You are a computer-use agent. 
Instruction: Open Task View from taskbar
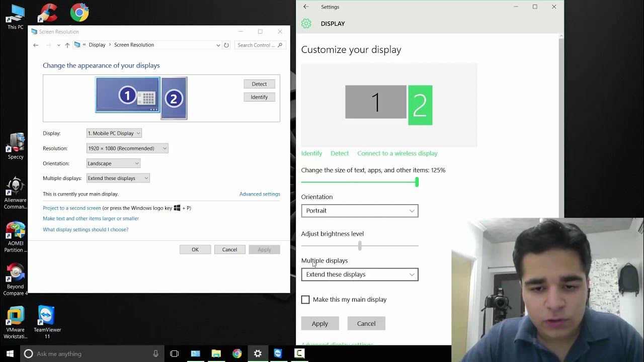pos(175,353)
